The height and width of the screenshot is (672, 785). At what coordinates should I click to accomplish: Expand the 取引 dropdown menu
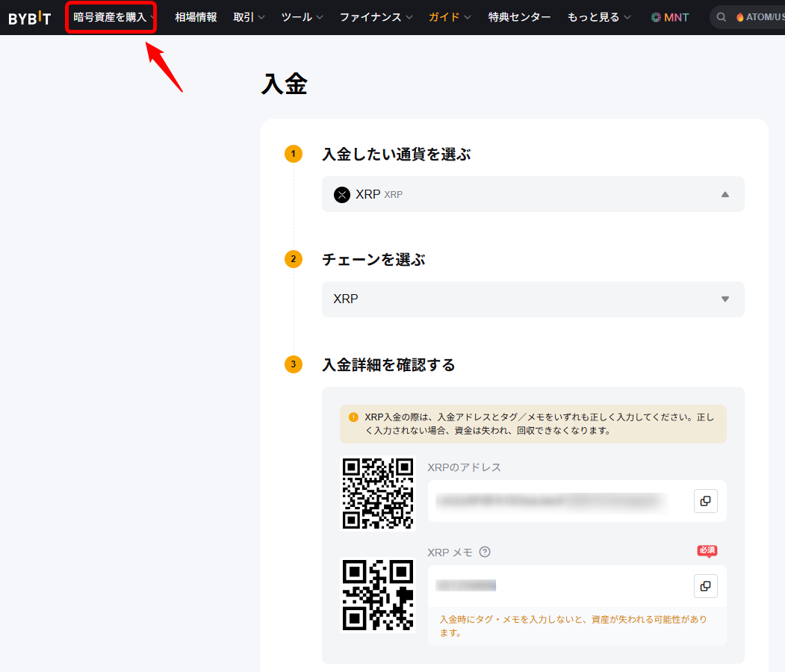(x=249, y=17)
